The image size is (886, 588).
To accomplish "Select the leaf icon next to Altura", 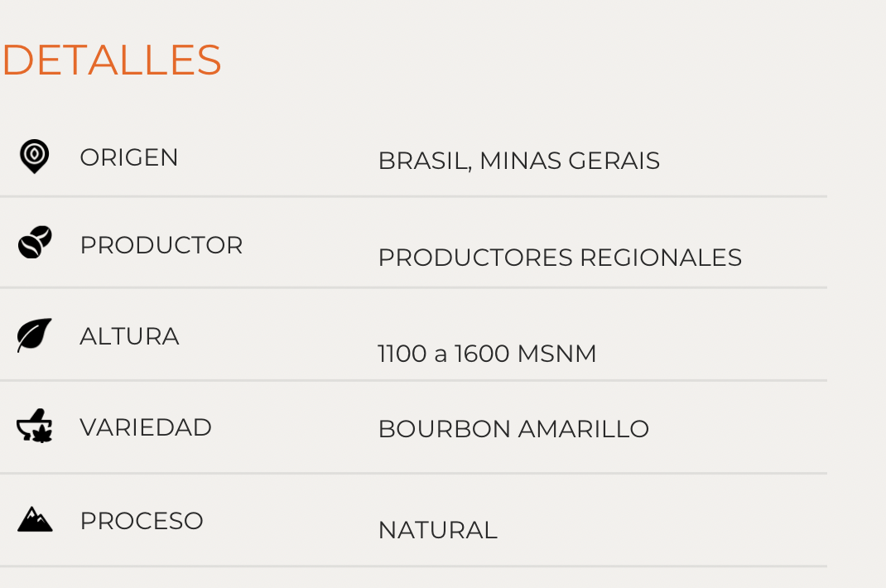I will click(x=35, y=335).
